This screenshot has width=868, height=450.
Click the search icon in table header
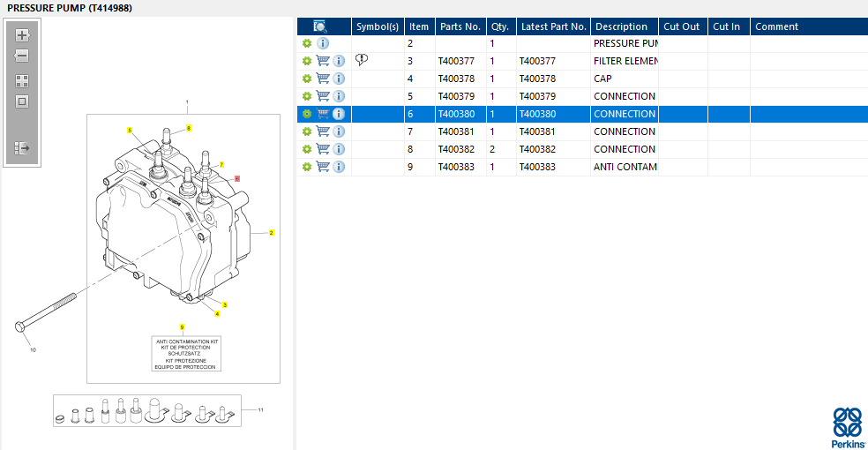tap(320, 26)
